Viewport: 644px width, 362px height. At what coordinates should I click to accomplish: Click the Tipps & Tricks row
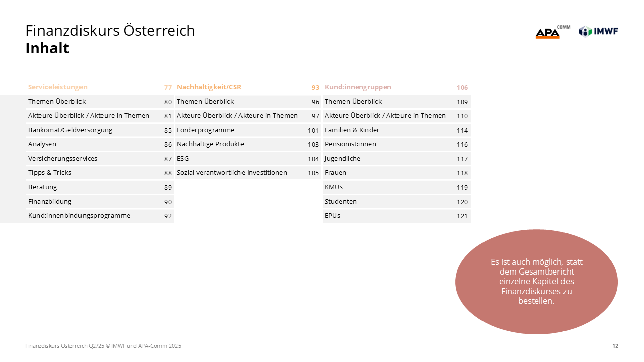pos(50,172)
